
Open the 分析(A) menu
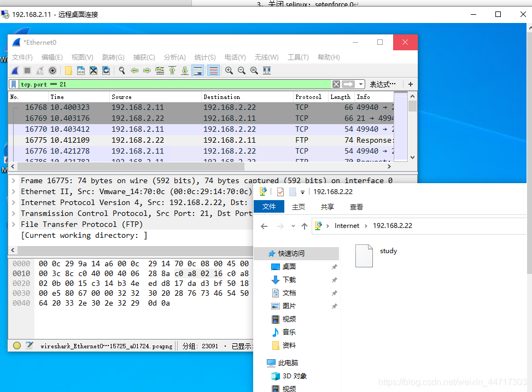point(175,57)
